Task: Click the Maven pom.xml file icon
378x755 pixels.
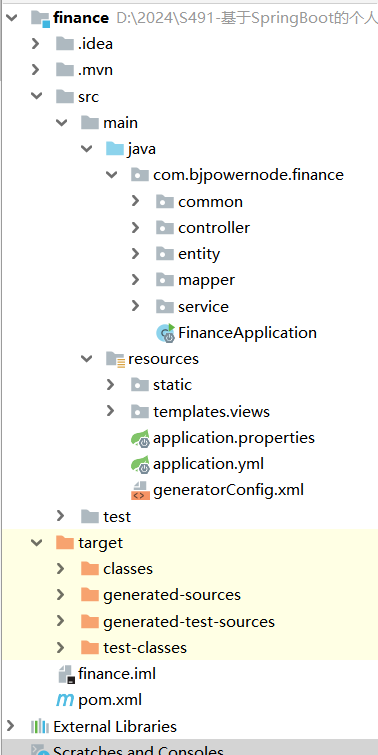Action: [65, 700]
